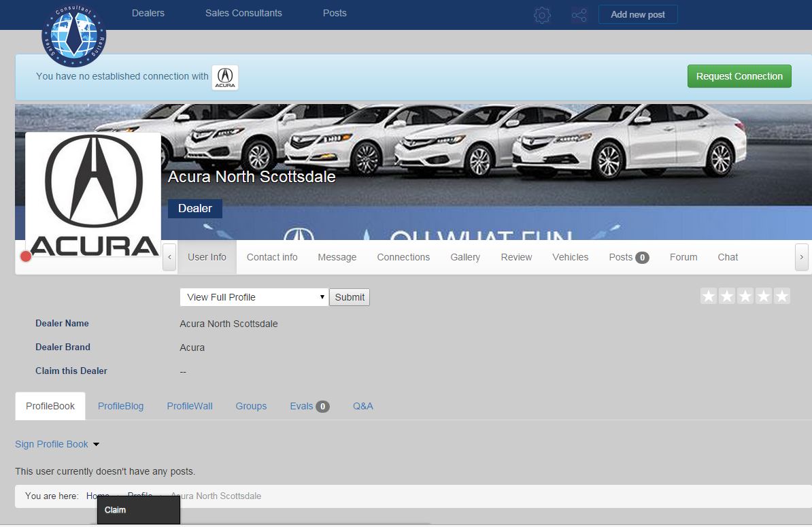
Task: Open the Sales Consultants menu
Action: coord(243,13)
